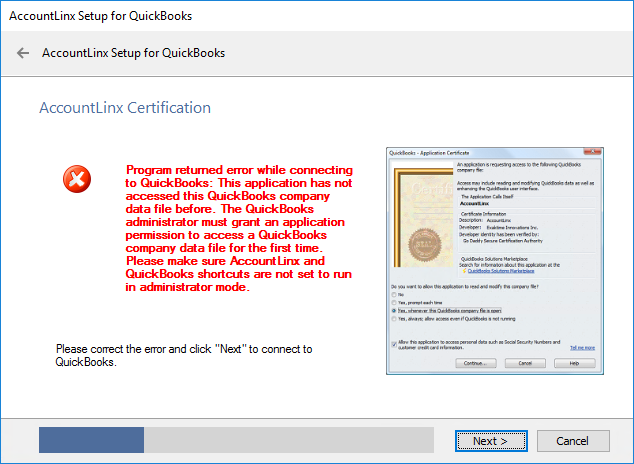Click Next to connect to QuickBooks

tap(491, 441)
